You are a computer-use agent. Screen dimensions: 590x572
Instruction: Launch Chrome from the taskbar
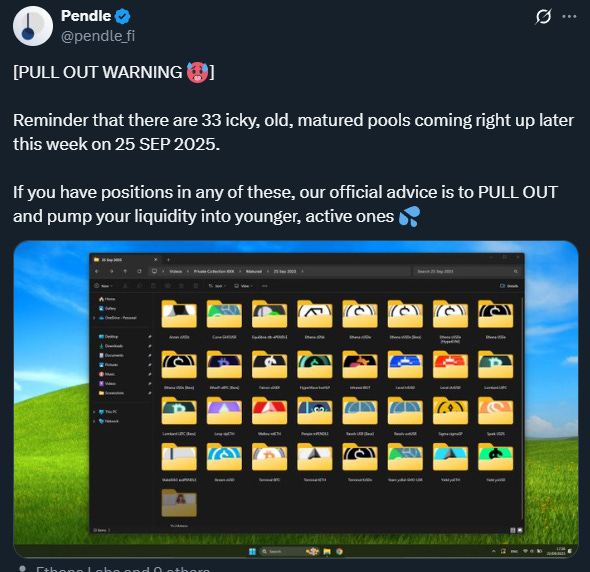tap(339, 551)
